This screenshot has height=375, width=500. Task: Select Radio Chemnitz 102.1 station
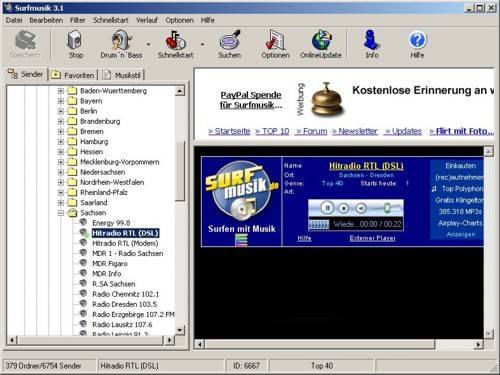pyautogui.click(x=125, y=294)
